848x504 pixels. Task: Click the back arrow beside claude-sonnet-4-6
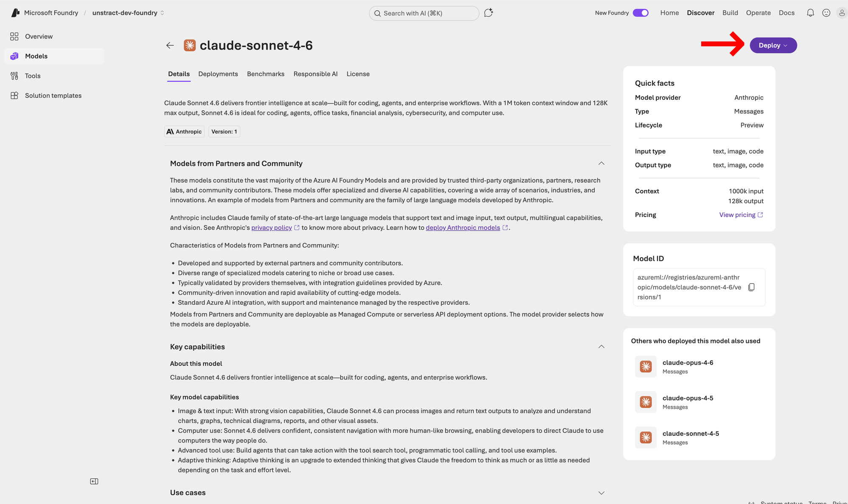pyautogui.click(x=170, y=45)
